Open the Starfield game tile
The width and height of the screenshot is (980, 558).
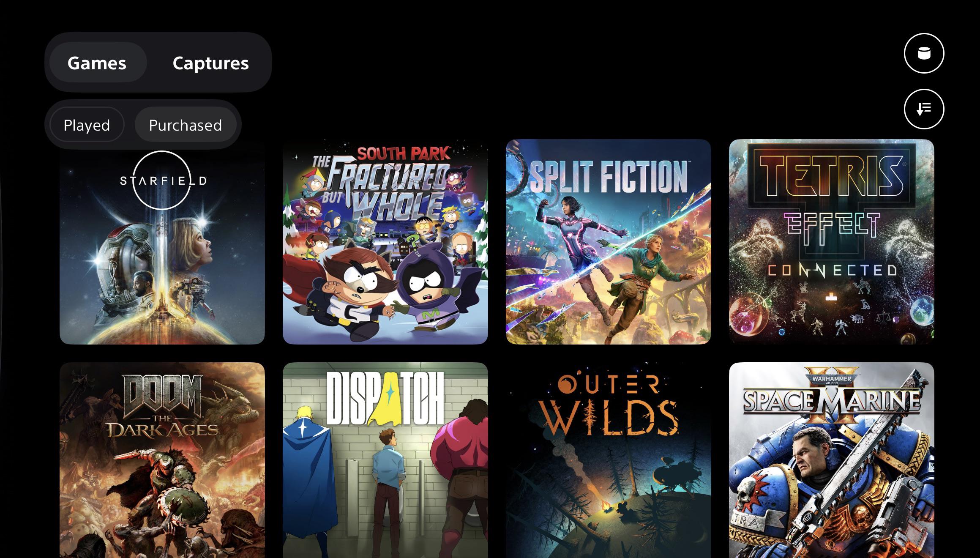tap(162, 242)
